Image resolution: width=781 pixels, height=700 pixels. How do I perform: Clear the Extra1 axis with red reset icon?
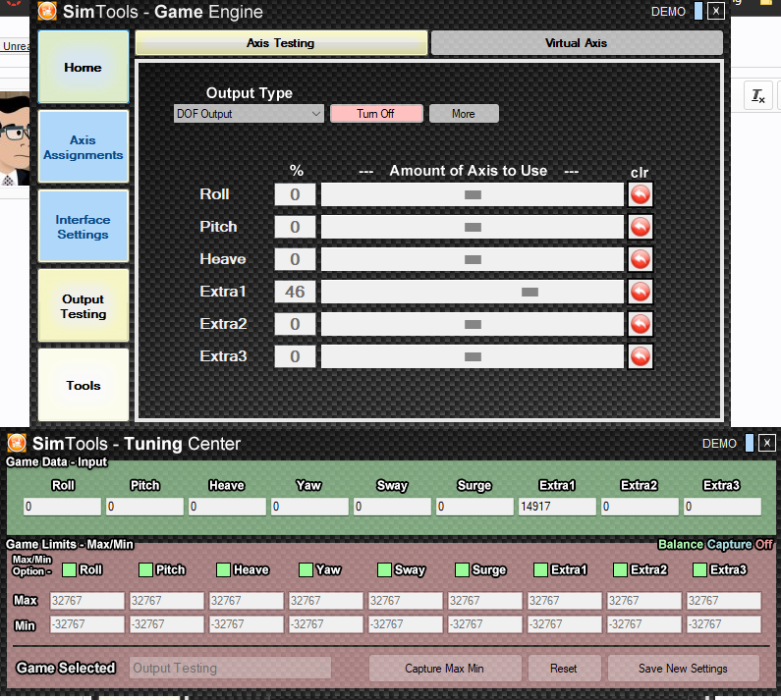click(641, 292)
